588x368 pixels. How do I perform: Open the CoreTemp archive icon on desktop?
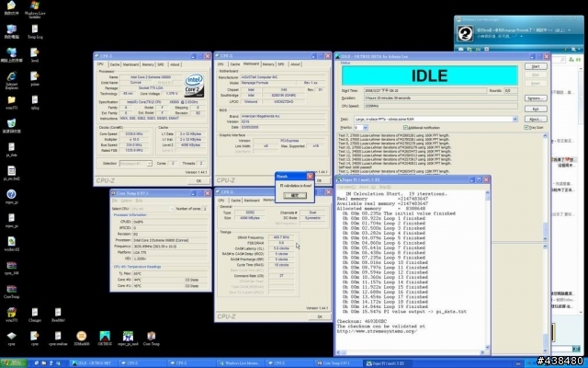tap(12, 289)
